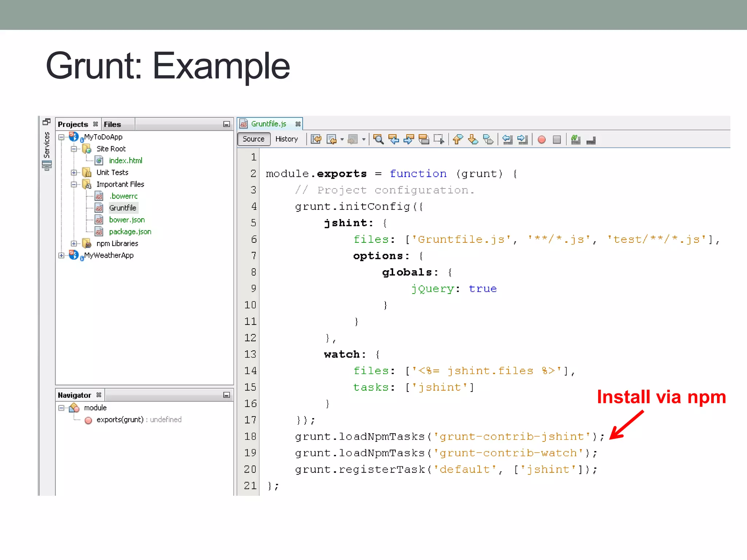Click Shift Line Right icon
Image resolution: width=747 pixels, height=560 pixels.
pos(523,139)
